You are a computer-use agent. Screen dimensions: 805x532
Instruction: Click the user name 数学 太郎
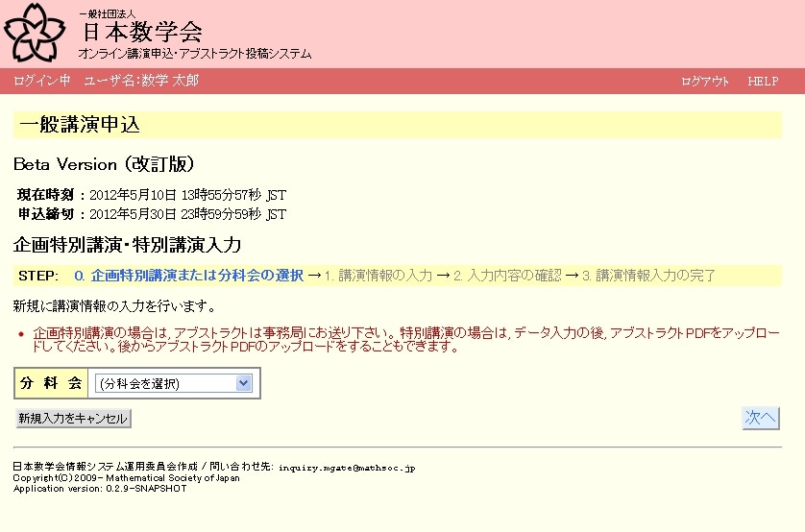(169, 81)
